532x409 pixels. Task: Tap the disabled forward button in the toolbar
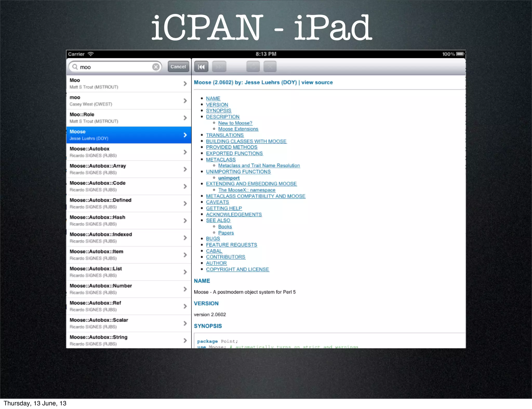tap(219, 67)
